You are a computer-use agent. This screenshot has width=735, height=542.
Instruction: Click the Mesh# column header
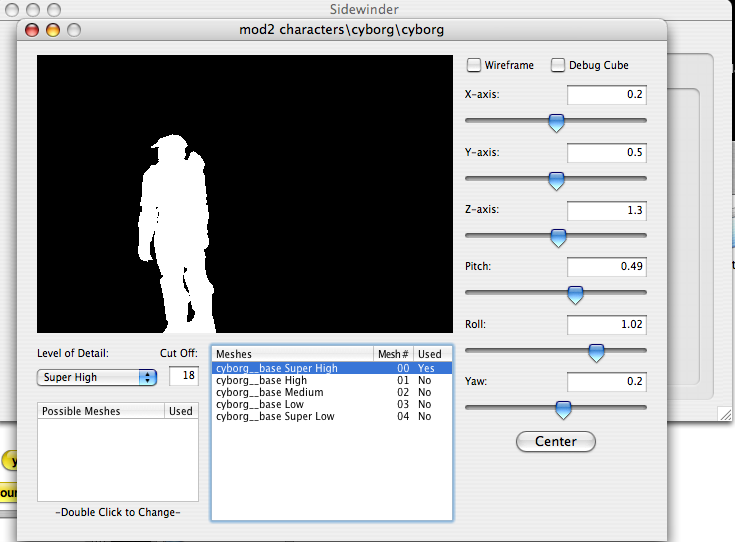(x=393, y=354)
